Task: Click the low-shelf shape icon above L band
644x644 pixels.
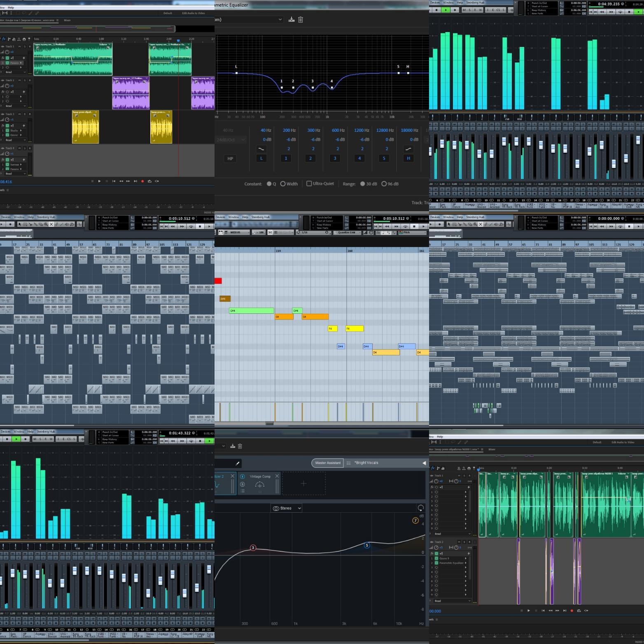Action: pyautogui.click(x=261, y=149)
